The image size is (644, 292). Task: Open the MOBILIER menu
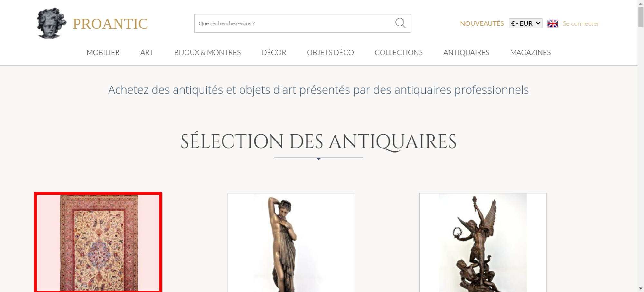pos(103,52)
